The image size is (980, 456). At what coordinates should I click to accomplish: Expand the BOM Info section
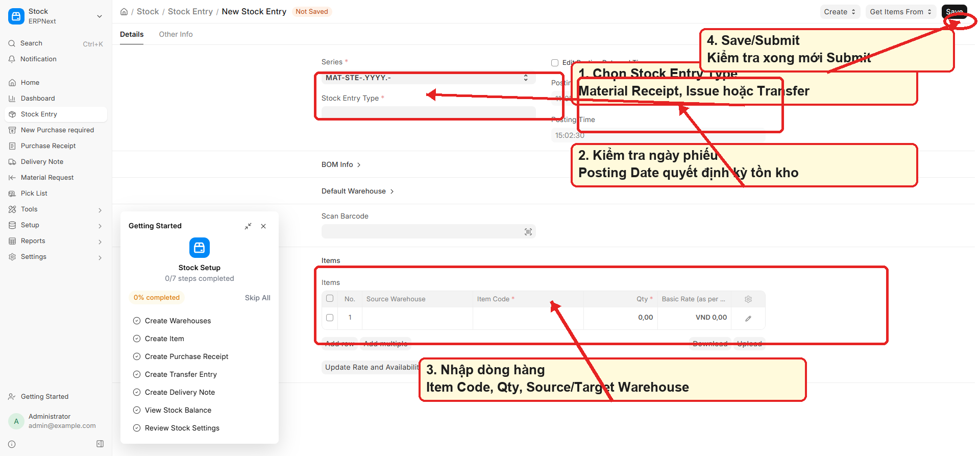pyautogui.click(x=341, y=164)
